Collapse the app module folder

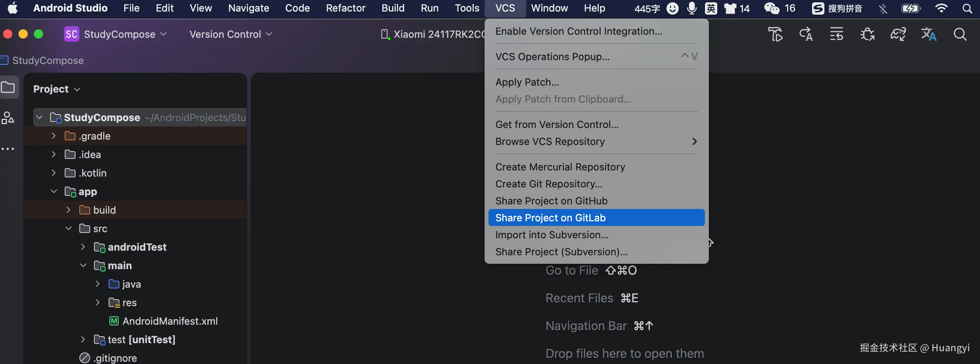[54, 192]
